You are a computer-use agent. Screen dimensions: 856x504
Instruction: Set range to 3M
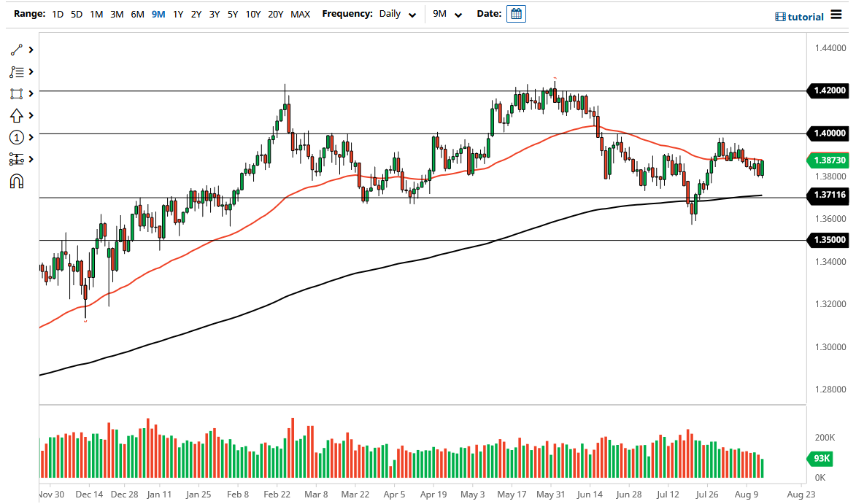(117, 14)
